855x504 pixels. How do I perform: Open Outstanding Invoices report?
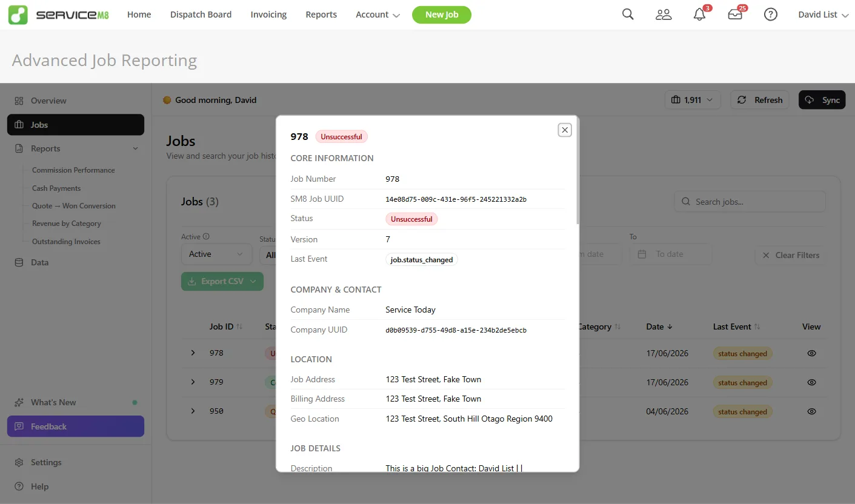pyautogui.click(x=66, y=242)
